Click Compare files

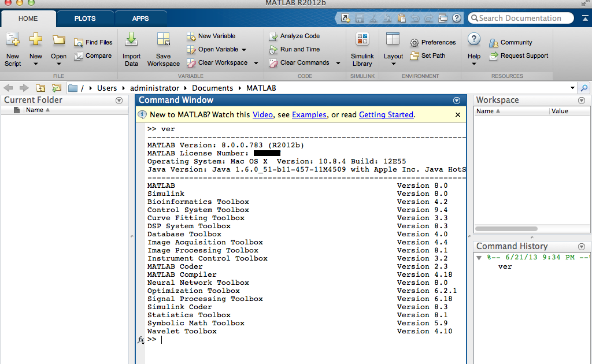click(93, 56)
